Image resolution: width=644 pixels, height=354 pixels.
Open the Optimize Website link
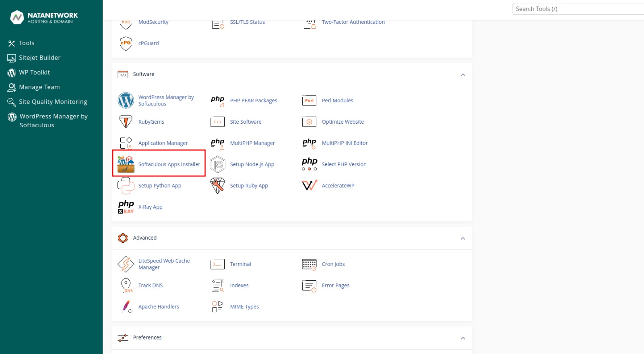coord(343,122)
